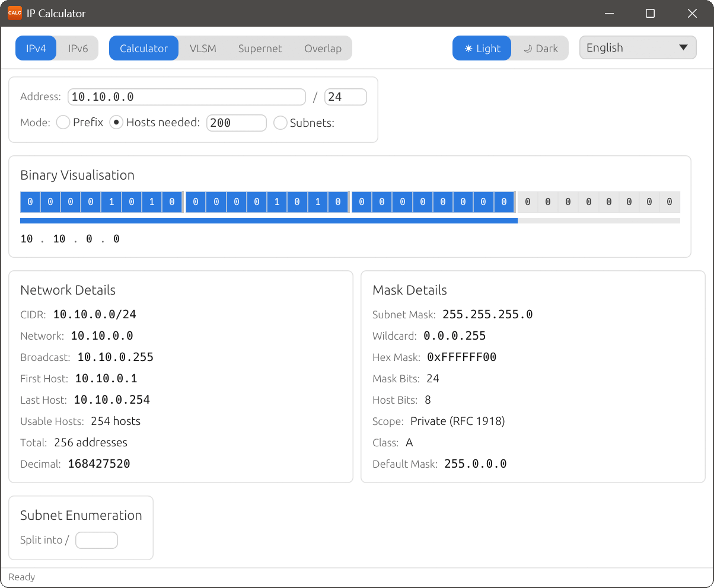This screenshot has height=588, width=714.
Task: Toggle a set bit in the second octet
Action: [x=276, y=202]
